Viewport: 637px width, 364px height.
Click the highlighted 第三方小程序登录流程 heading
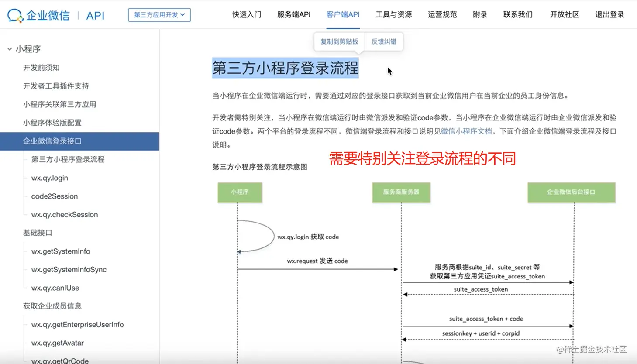tap(286, 68)
